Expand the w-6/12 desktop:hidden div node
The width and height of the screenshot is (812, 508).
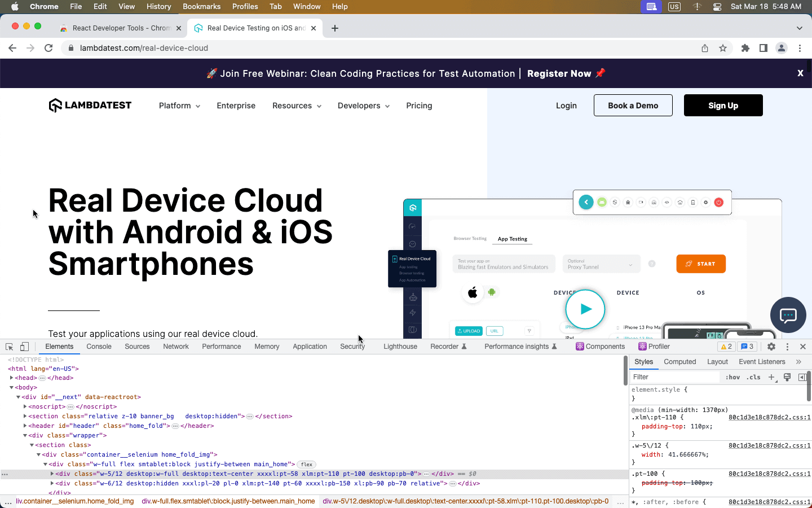pyautogui.click(x=52, y=484)
